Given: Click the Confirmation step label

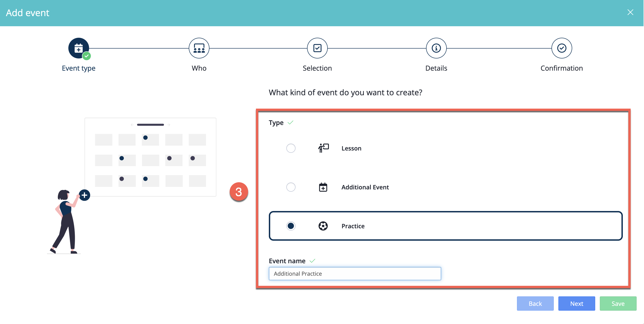Looking at the screenshot, I should 562,68.
